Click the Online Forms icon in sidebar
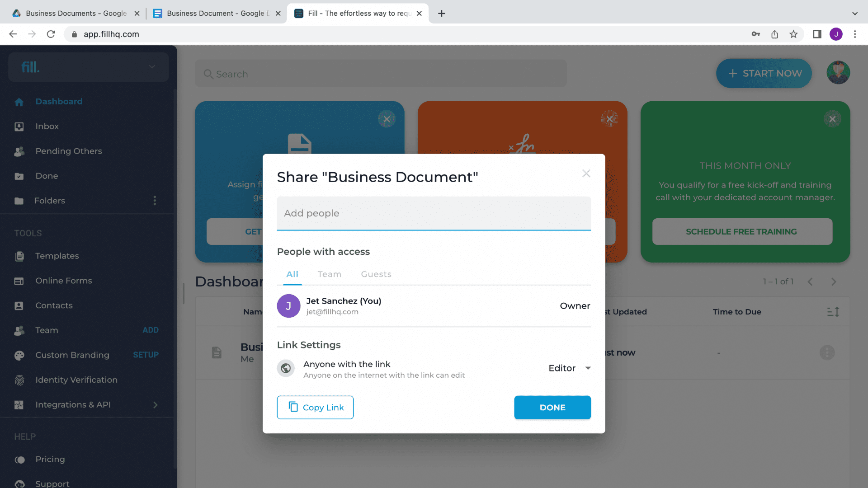This screenshot has width=868, height=488. 20,280
